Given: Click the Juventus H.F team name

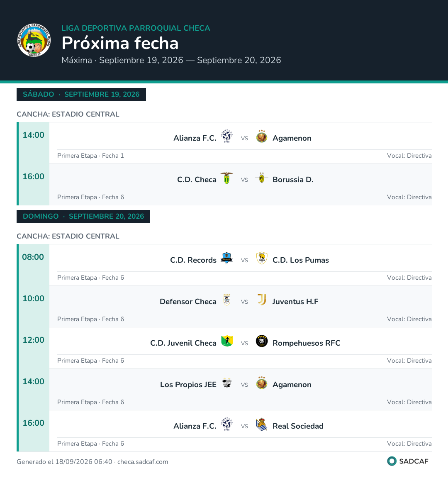Looking at the screenshot, I should (295, 302).
